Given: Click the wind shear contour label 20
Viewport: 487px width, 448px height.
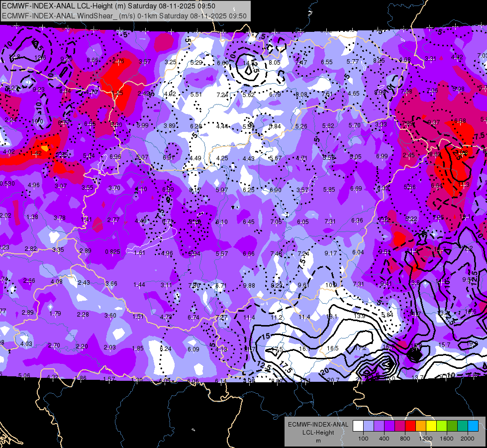Looking at the screenshot, I should [325, 371].
